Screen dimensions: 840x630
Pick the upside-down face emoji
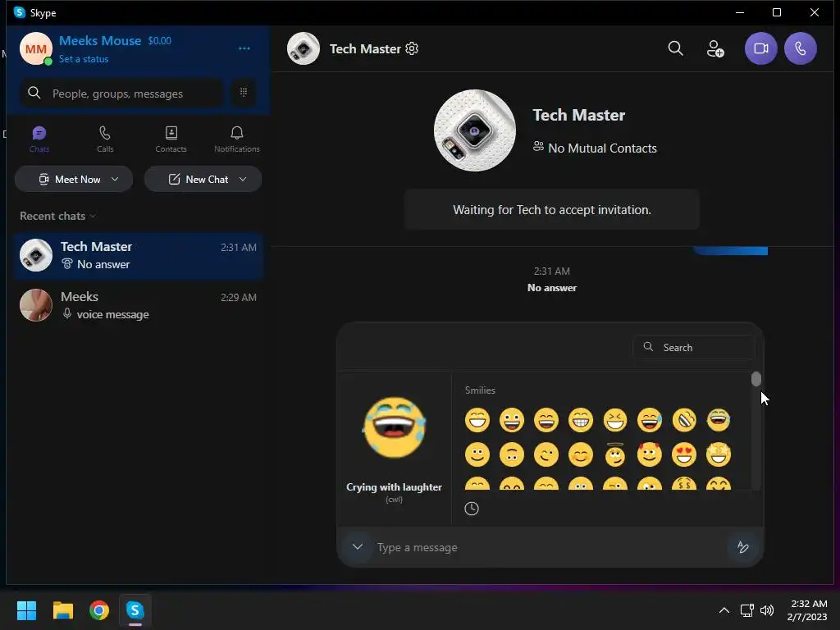[512, 454]
